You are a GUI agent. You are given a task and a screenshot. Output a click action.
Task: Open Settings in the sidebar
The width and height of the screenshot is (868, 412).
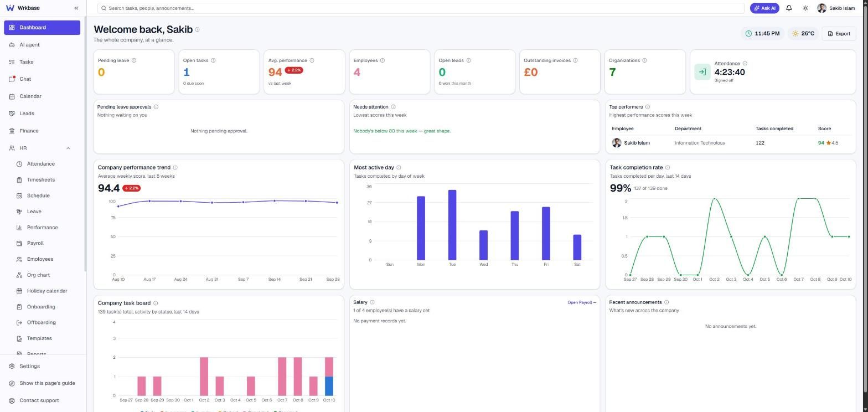pyautogui.click(x=42, y=366)
